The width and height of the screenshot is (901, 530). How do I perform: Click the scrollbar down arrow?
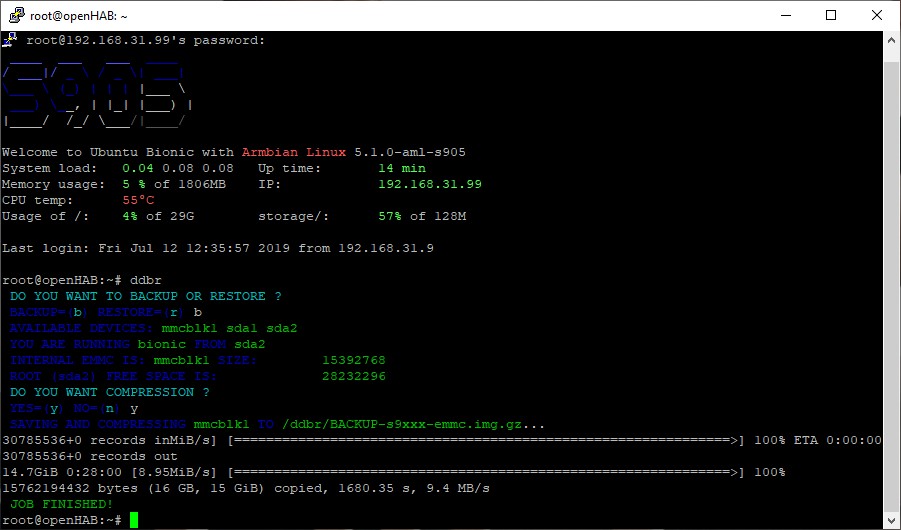tap(891, 520)
